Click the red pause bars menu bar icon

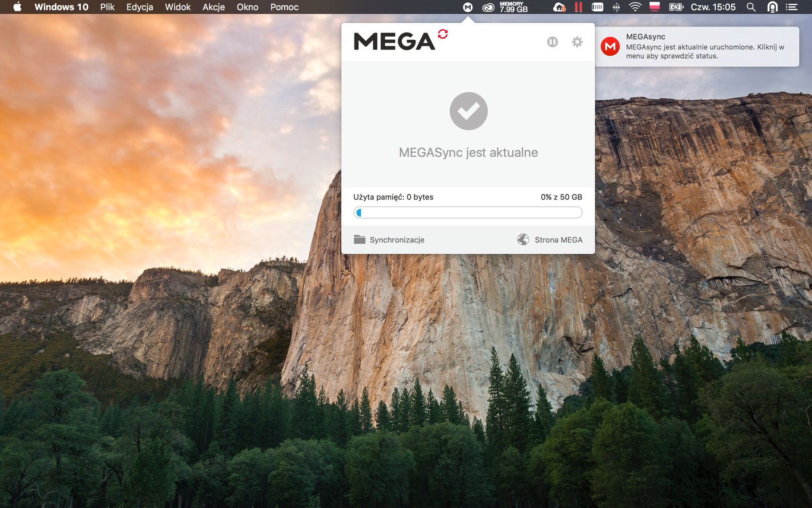[578, 7]
